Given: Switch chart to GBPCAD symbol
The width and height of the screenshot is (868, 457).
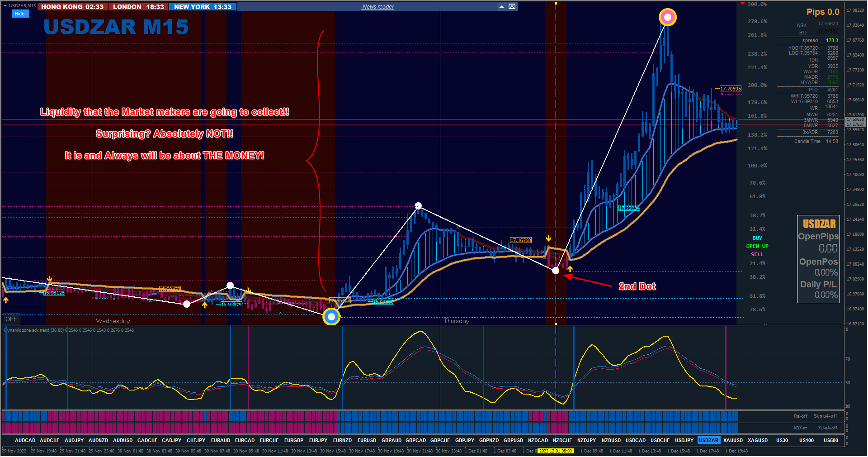Looking at the screenshot, I should click(415, 440).
